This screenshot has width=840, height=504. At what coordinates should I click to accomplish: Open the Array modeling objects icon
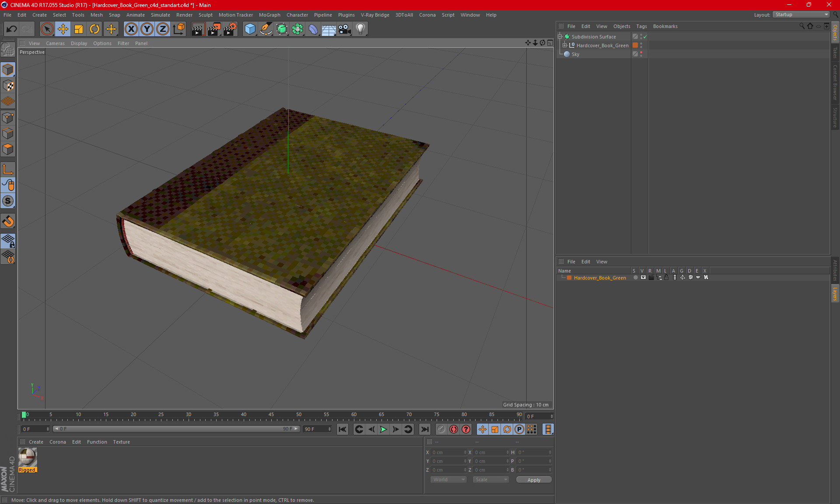(x=297, y=29)
